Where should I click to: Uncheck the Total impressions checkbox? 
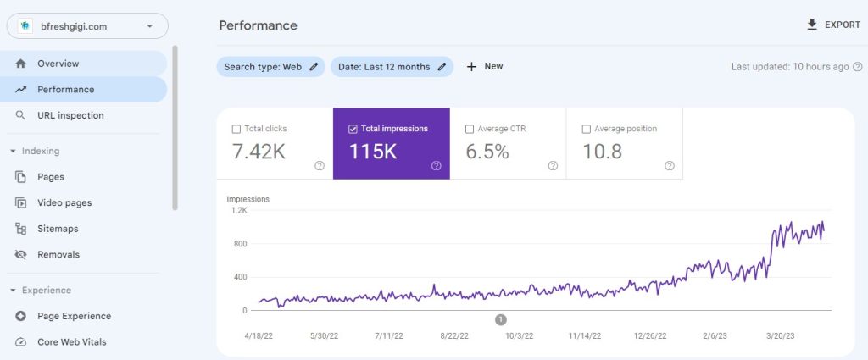tap(353, 130)
